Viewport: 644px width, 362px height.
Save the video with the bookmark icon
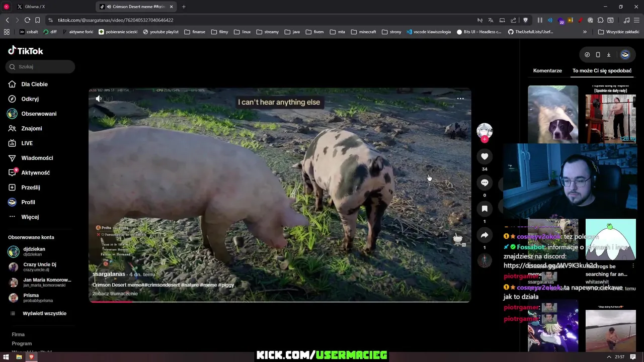click(x=485, y=209)
